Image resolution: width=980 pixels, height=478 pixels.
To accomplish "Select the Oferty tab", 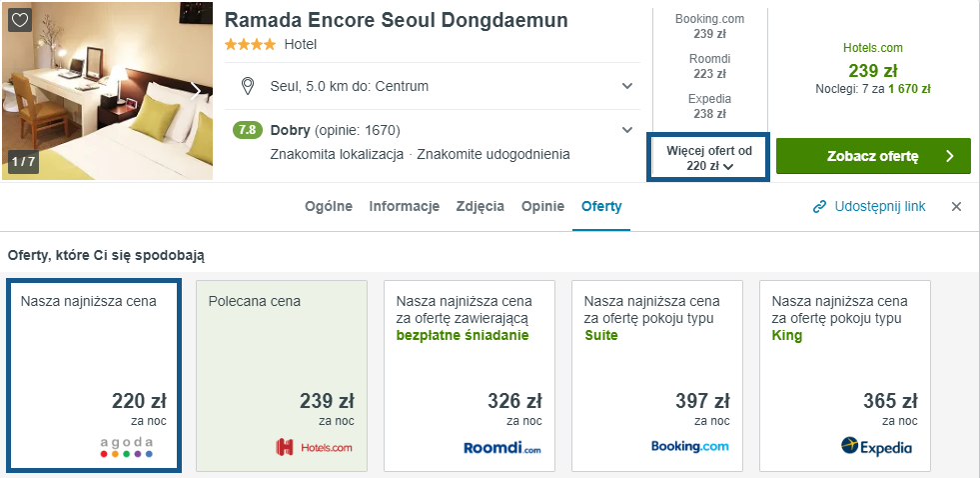I will click(601, 206).
